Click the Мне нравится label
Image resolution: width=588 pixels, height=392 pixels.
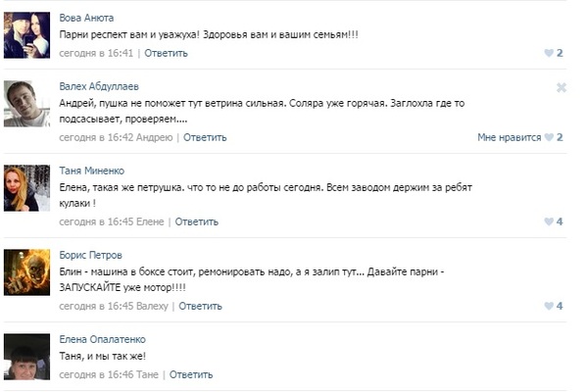[509, 137]
